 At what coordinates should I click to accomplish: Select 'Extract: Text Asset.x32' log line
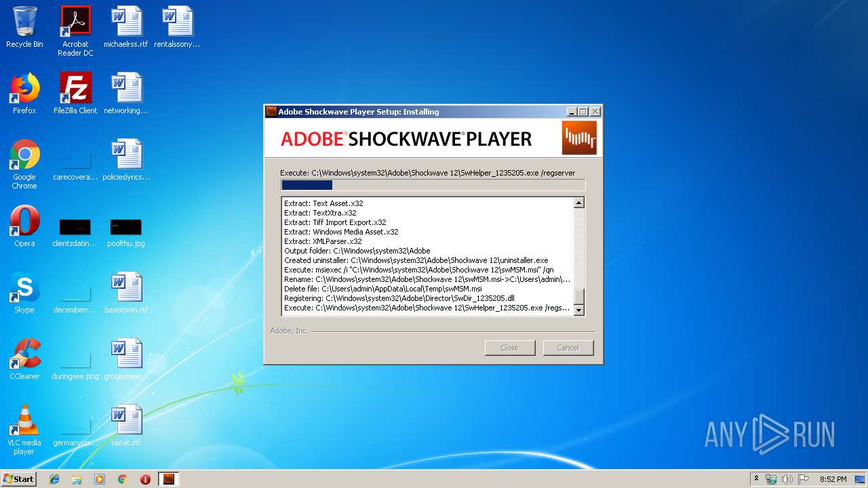point(323,203)
